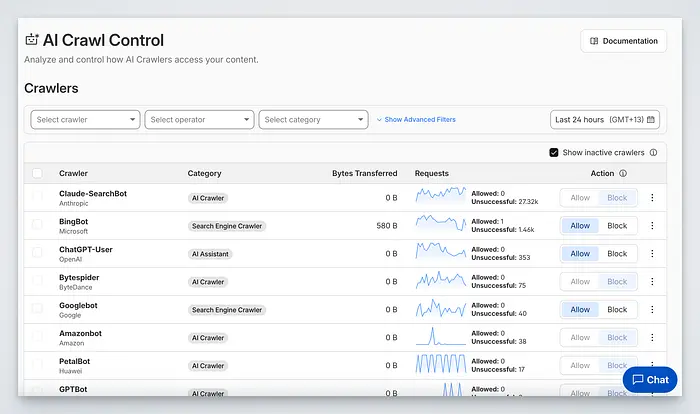The width and height of the screenshot is (700, 414).
Task: Click the Googlebot crawler name
Action: click(78, 305)
